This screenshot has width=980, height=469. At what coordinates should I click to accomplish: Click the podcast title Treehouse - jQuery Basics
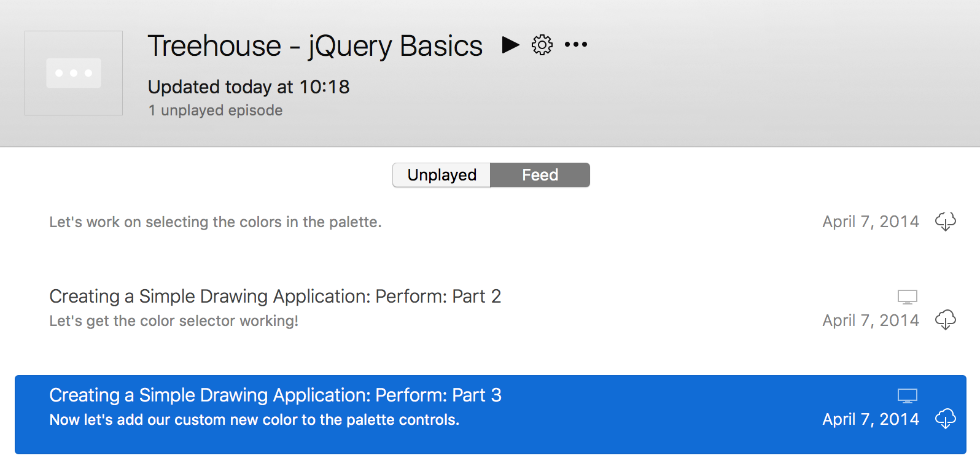[x=315, y=46]
